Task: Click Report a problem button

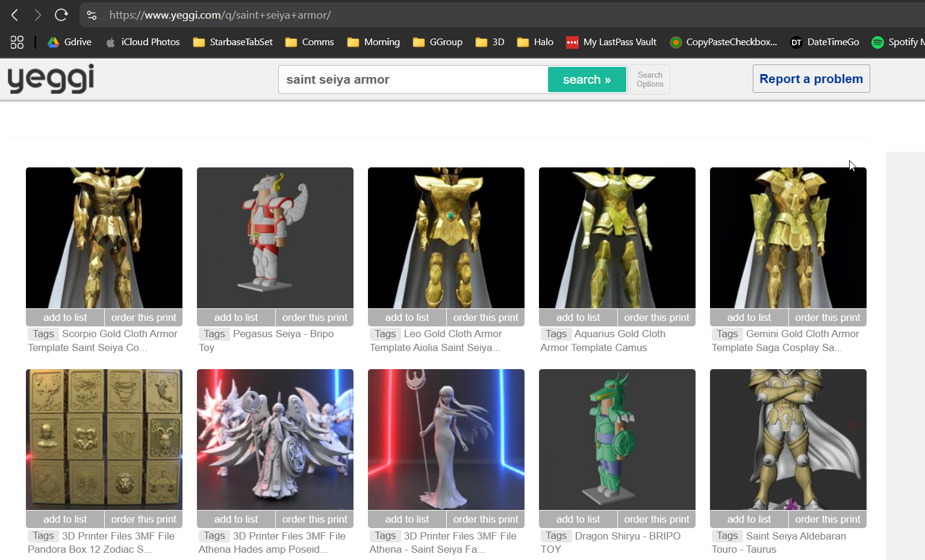Action: pos(811,79)
